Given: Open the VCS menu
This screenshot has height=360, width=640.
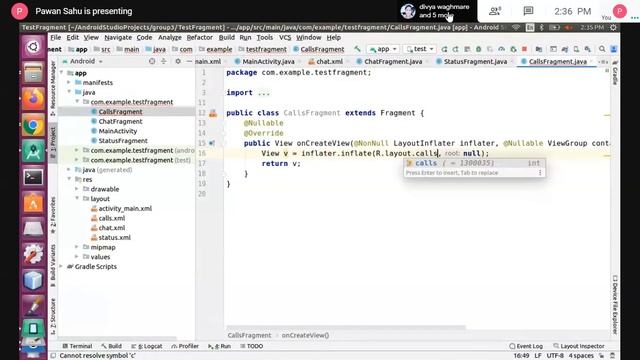Looking at the screenshot, I should point(285,38).
